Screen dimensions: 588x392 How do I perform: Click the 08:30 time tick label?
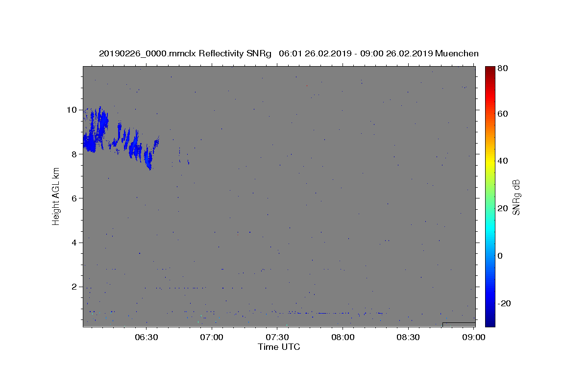pyautogui.click(x=408, y=337)
